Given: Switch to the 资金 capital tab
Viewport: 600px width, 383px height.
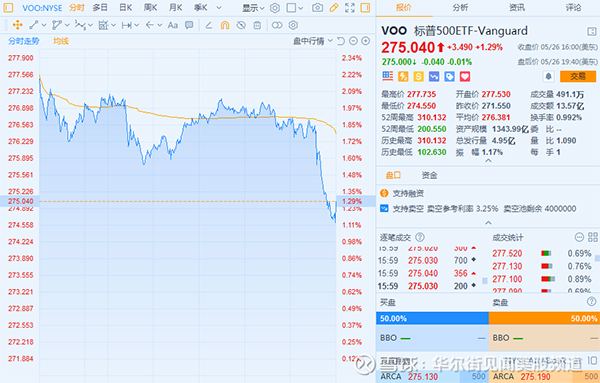Looking at the screenshot, I should coord(429,175).
